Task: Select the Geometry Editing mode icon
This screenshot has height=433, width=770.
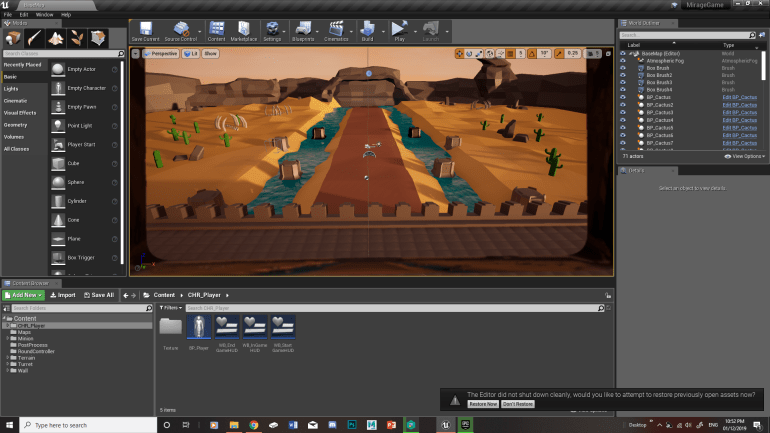Action: [x=98, y=38]
